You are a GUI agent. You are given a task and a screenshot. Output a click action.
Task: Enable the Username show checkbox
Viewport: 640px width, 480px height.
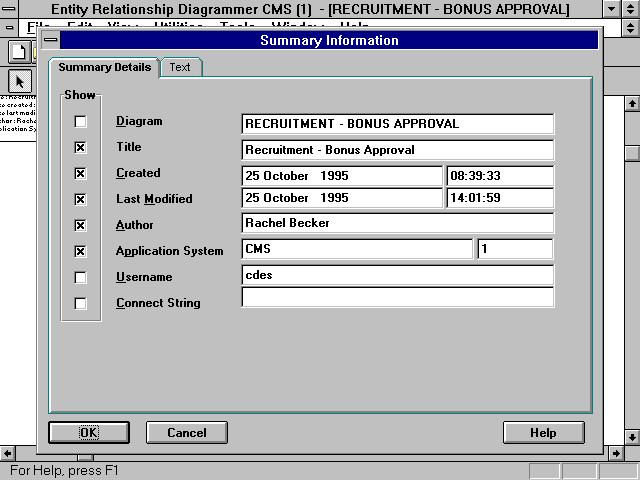coord(81,278)
